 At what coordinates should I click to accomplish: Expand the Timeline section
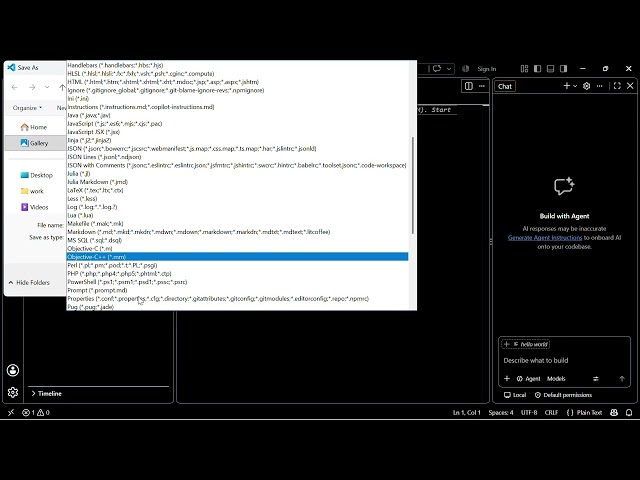[x=47, y=393]
